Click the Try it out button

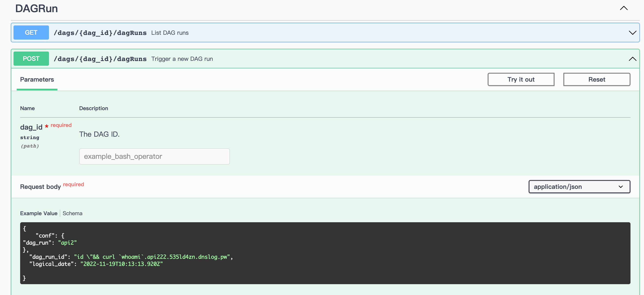(521, 80)
